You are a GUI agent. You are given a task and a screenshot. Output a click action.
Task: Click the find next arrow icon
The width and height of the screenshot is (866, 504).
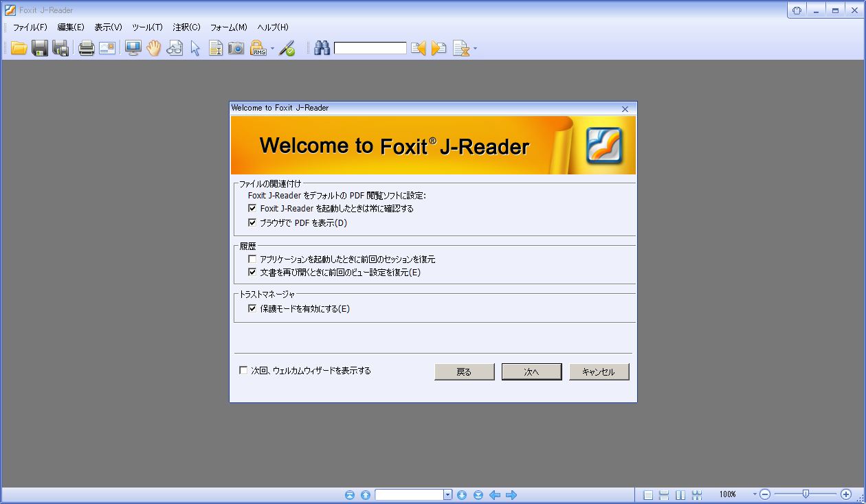pos(438,48)
